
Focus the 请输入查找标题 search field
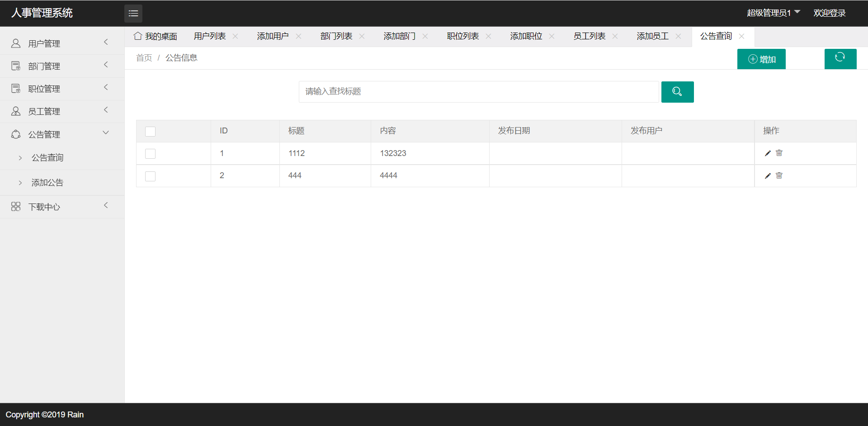pyautogui.click(x=478, y=92)
